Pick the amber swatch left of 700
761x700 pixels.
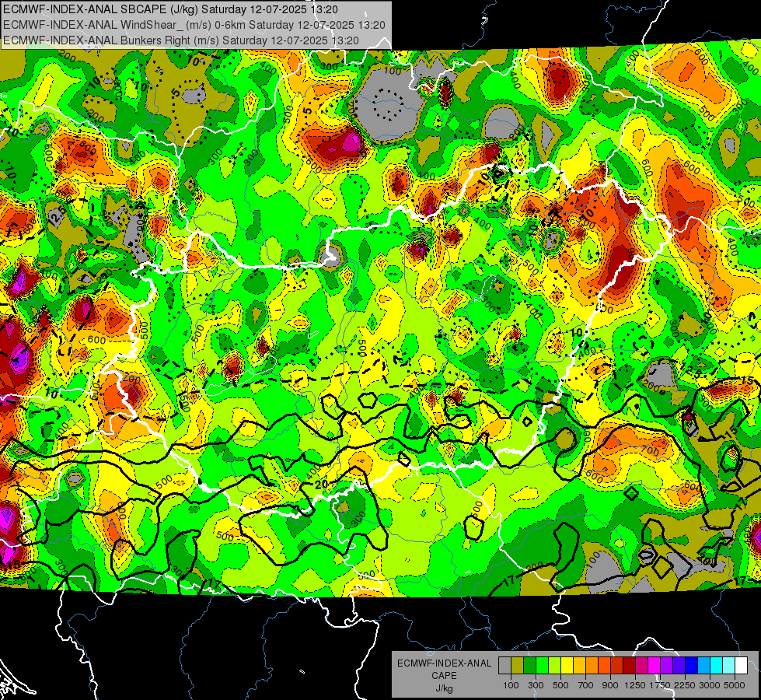[579, 665]
